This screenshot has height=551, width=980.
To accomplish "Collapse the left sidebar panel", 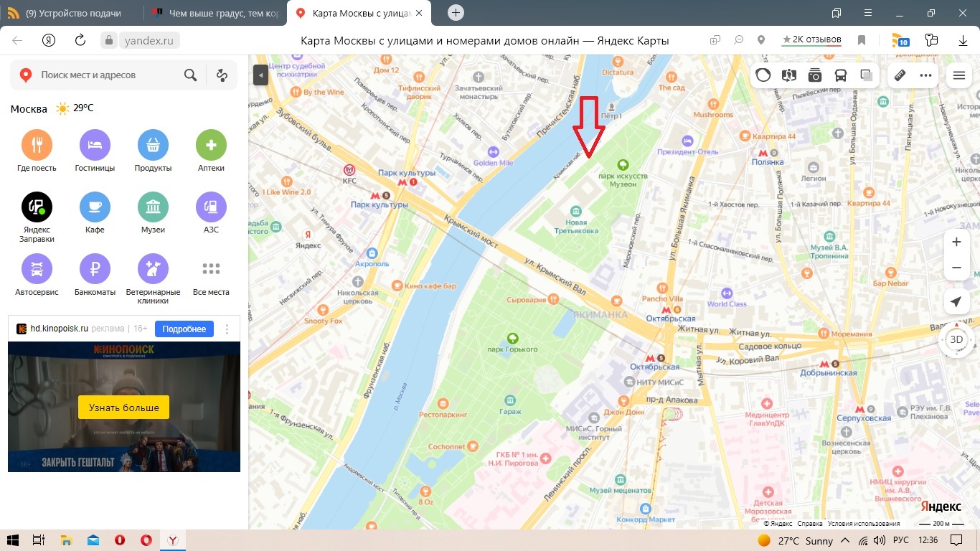I will point(260,75).
